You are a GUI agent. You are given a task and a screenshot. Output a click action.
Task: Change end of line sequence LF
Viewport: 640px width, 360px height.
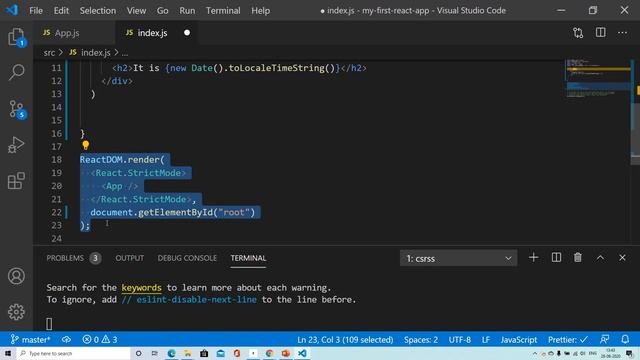coord(486,340)
